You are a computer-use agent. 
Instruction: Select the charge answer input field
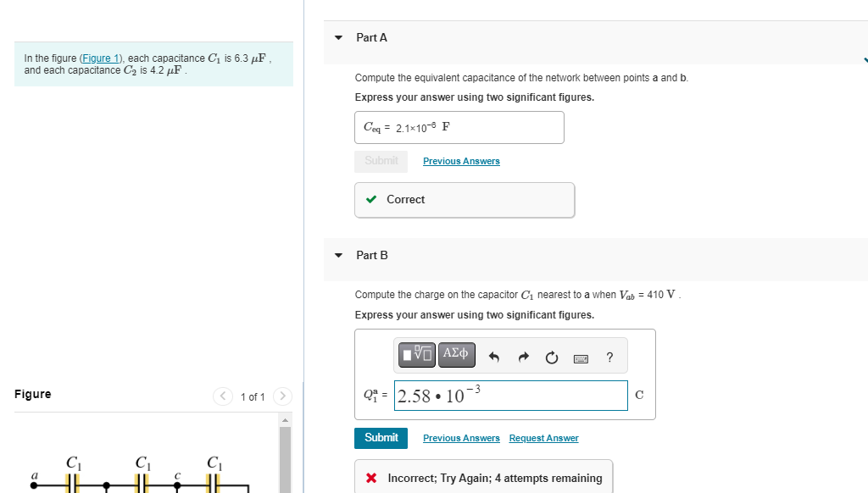click(510, 395)
